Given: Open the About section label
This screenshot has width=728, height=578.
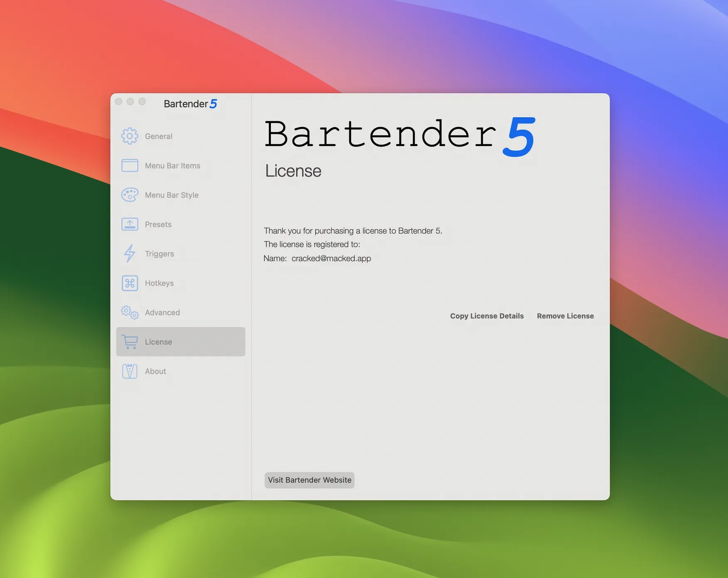Looking at the screenshot, I should [x=155, y=371].
